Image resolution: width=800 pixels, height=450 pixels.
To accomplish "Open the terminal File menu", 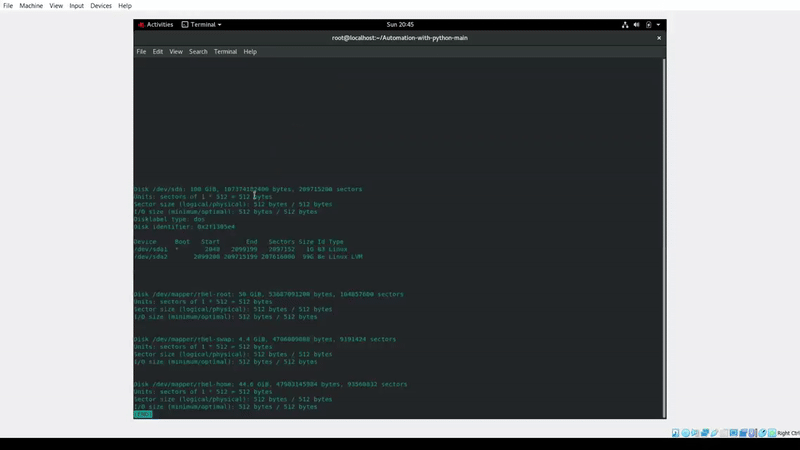I will 141,52.
